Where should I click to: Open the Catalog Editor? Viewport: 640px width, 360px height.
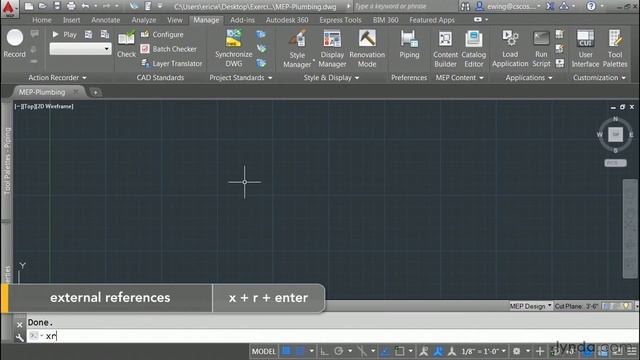473,48
